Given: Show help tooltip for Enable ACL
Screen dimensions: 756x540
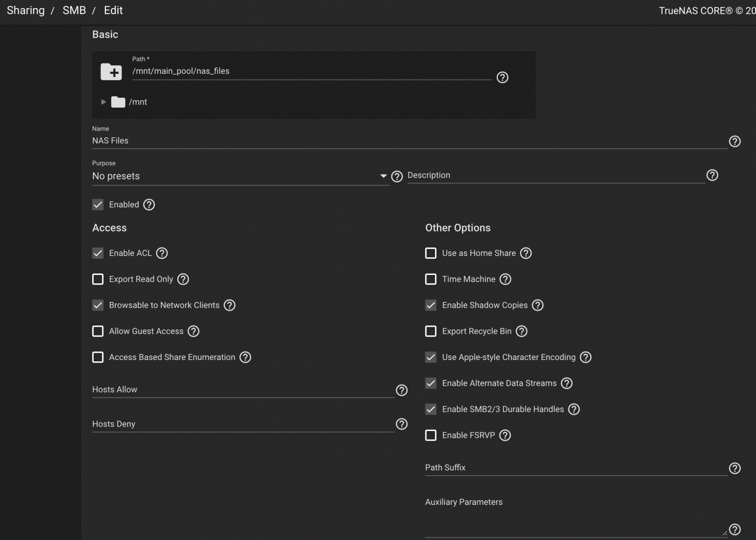Looking at the screenshot, I should (162, 253).
